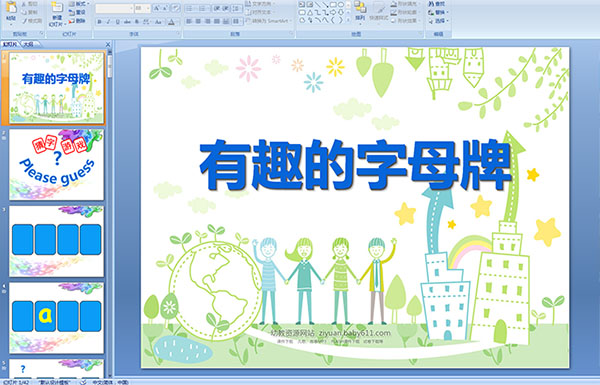The width and height of the screenshot is (600, 385).
Task: Toggle Italic formatting
Action: [108, 22]
